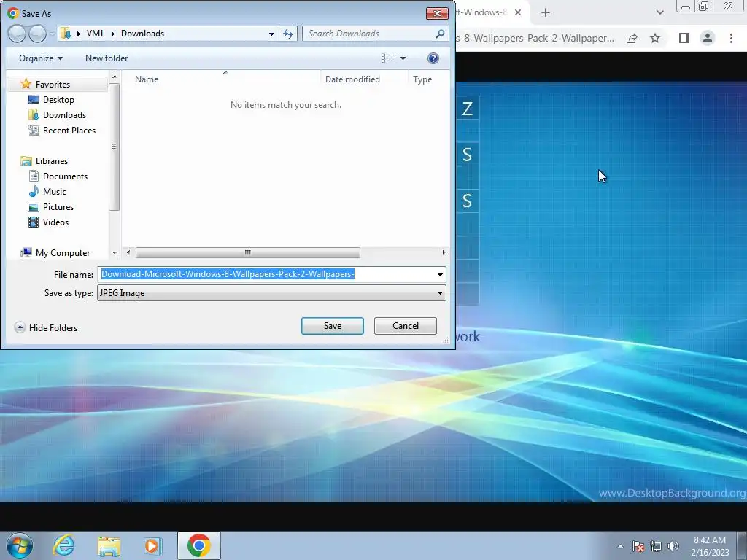The height and width of the screenshot is (560, 747).
Task: Open the Save as type combo box
Action: click(x=271, y=293)
